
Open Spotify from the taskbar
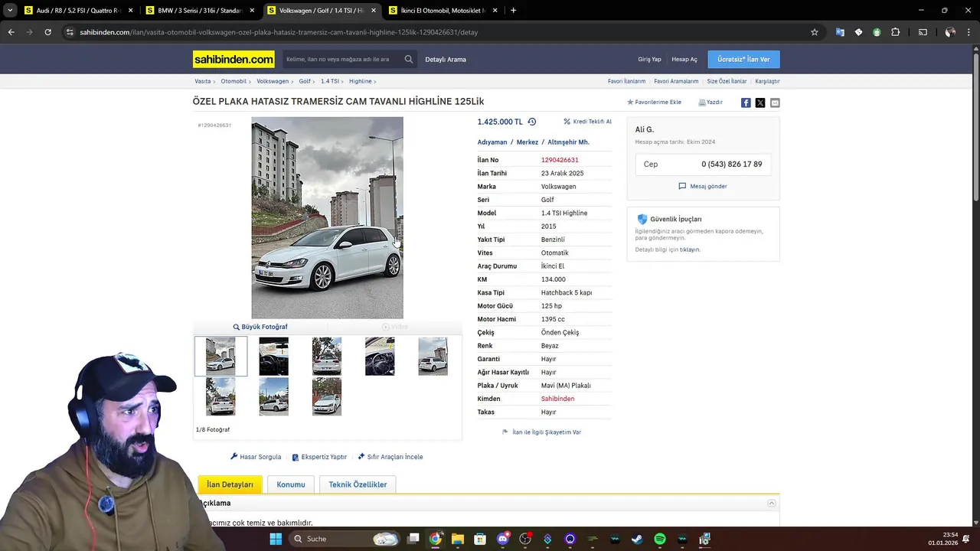(x=660, y=539)
